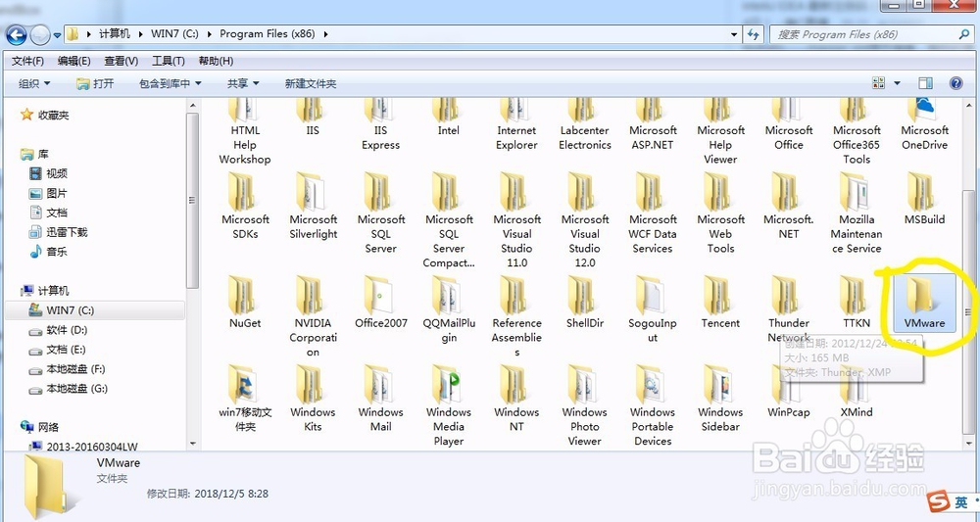This screenshot has height=522, width=980.
Task: Open the recent locations dropdown arrow
Action: [x=58, y=35]
